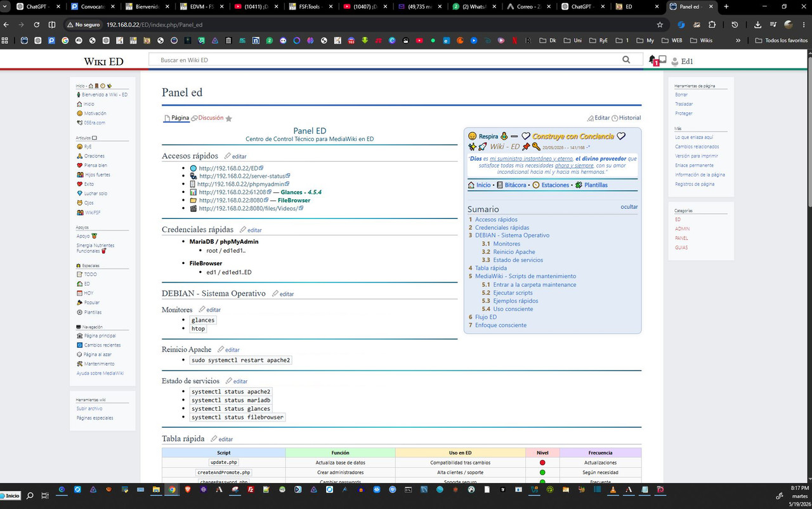Click the key icon in the infobox header
Image resolution: width=812 pixels, height=509 pixels.
tap(536, 147)
